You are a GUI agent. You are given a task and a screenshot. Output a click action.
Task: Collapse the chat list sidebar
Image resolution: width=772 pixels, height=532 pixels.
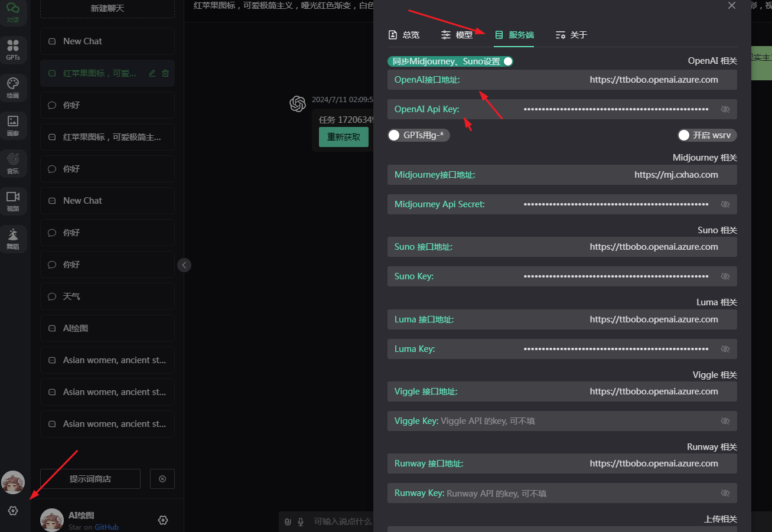[184, 265]
